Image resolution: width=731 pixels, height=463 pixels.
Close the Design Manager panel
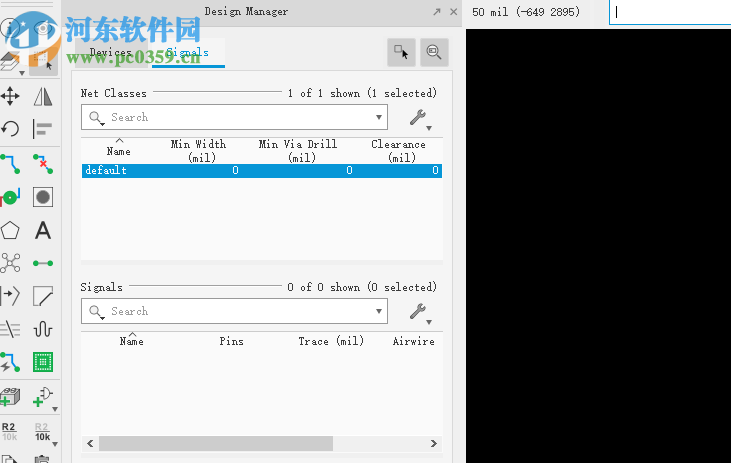pyautogui.click(x=454, y=12)
